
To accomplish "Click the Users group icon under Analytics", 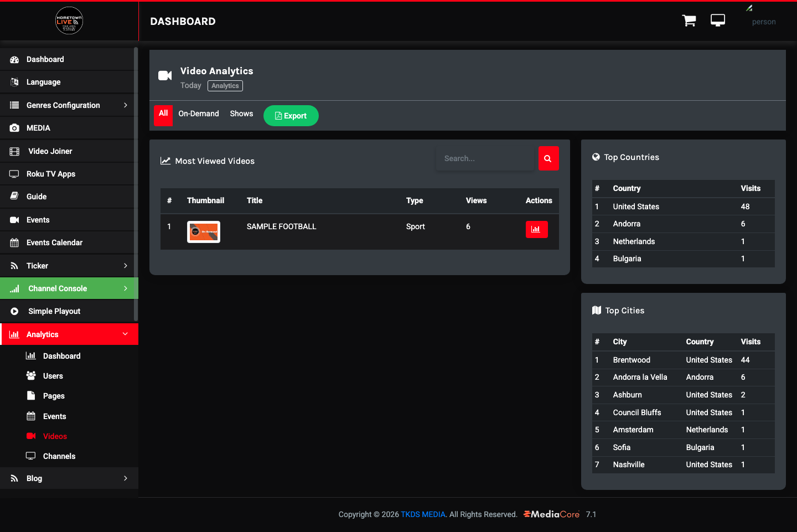I will coord(31,376).
